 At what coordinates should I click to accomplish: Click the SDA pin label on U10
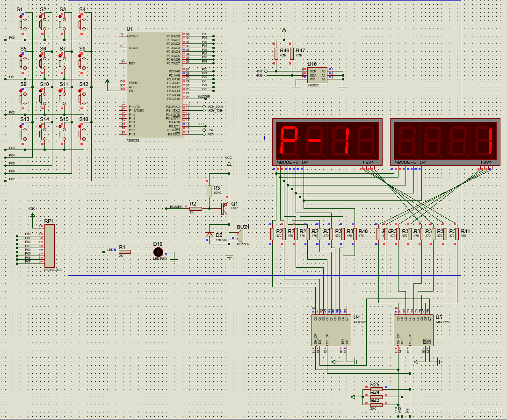313,75
